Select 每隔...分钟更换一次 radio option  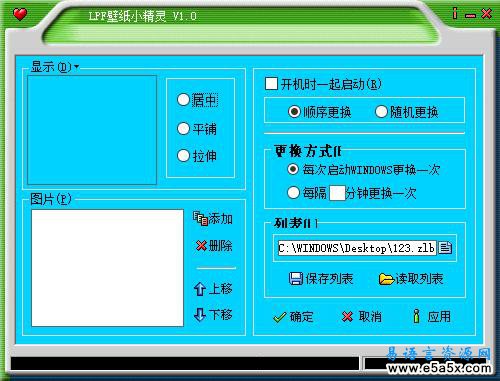[293, 193]
